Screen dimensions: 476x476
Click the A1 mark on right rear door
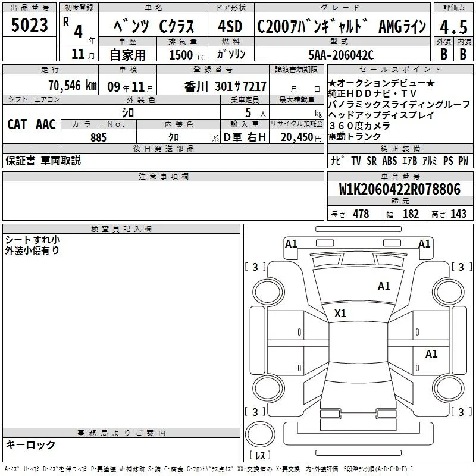[x=431, y=353]
